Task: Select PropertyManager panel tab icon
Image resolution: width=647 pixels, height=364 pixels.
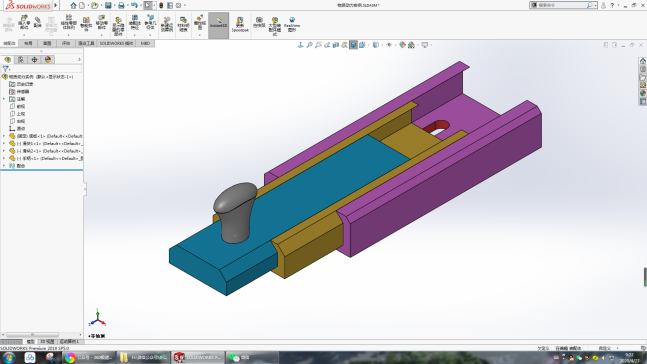Action: click(x=21, y=59)
